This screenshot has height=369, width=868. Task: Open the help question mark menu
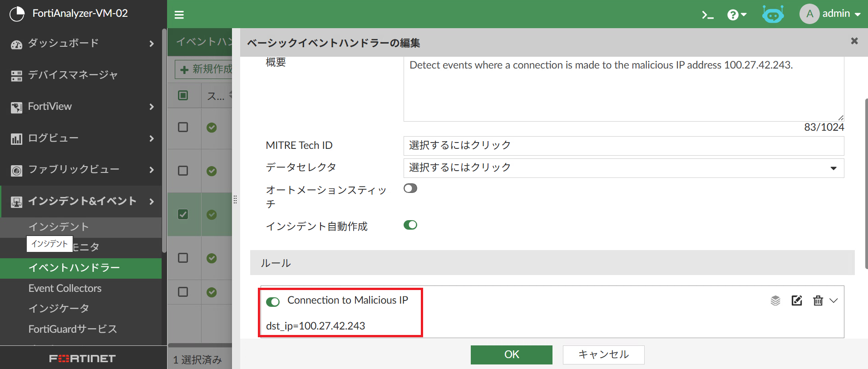(736, 15)
